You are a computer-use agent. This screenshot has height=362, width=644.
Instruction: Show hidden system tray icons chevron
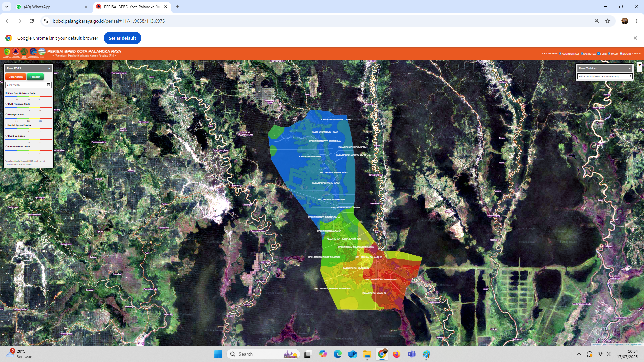(579, 354)
